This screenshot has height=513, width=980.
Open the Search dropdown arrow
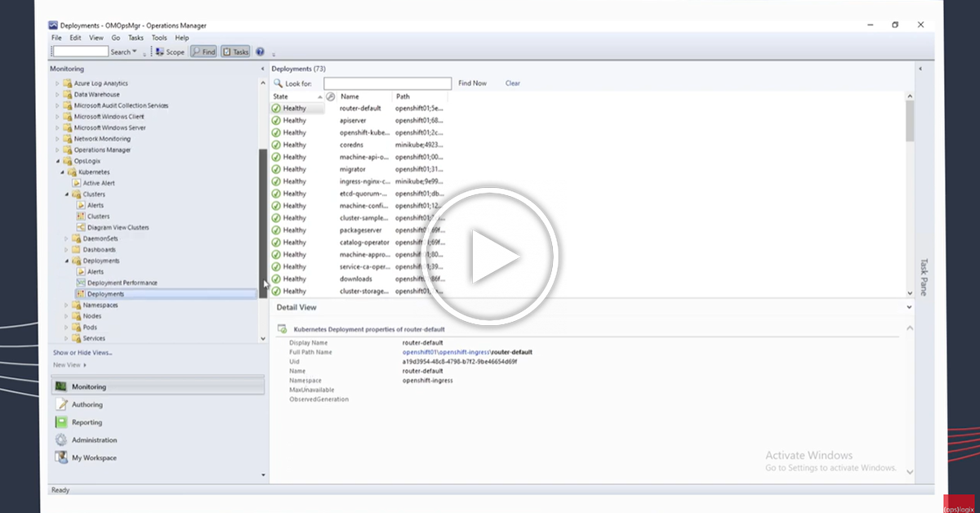click(135, 51)
